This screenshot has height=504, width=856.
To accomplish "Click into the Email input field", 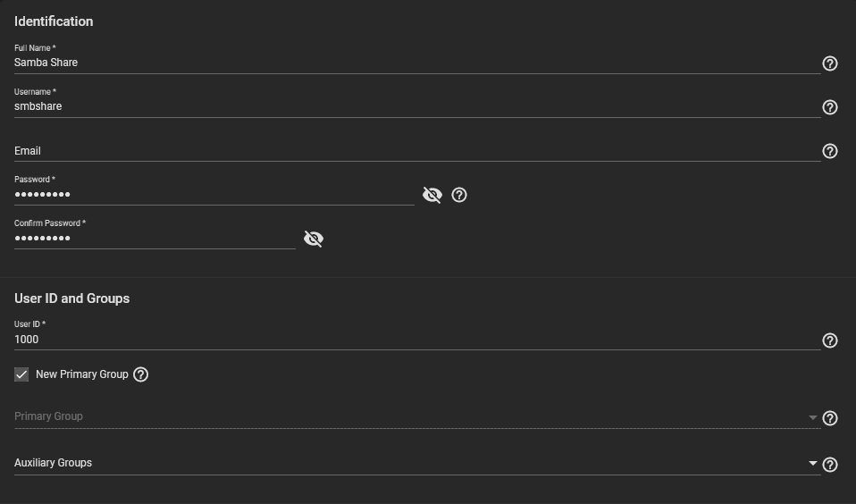I will [417, 151].
